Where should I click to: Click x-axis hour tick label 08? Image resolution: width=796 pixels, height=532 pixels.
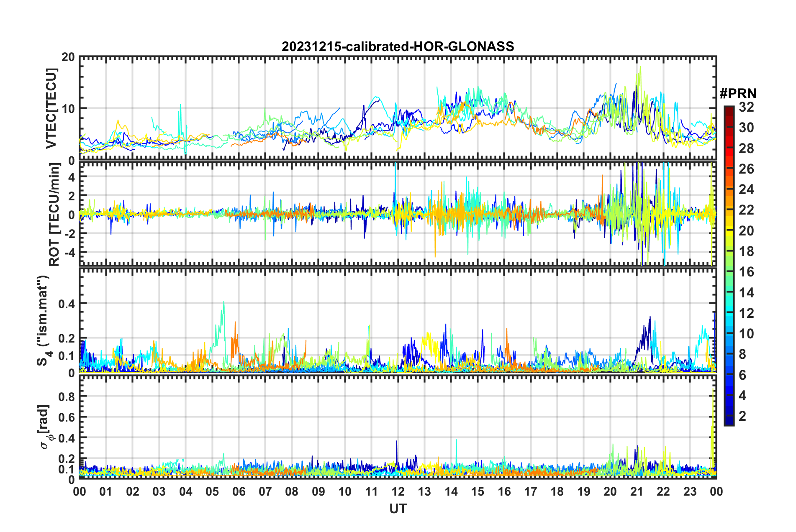click(x=292, y=491)
